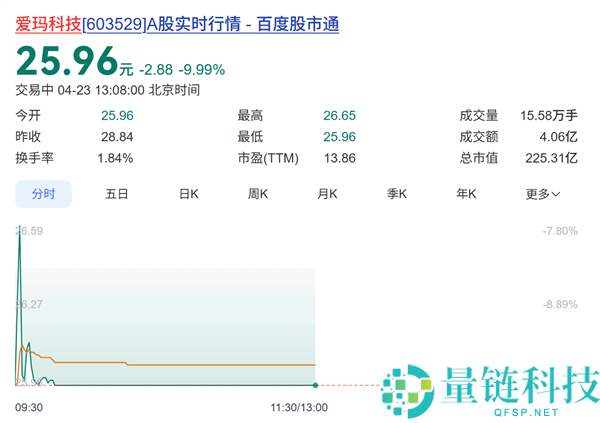
Task: Click the 总市值 value 225.31亿
Action: [x=551, y=157]
